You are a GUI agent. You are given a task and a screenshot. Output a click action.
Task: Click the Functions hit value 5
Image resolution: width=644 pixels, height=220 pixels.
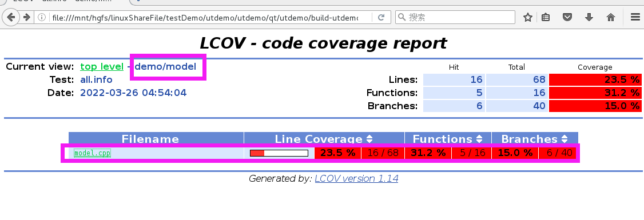(454, 93)
